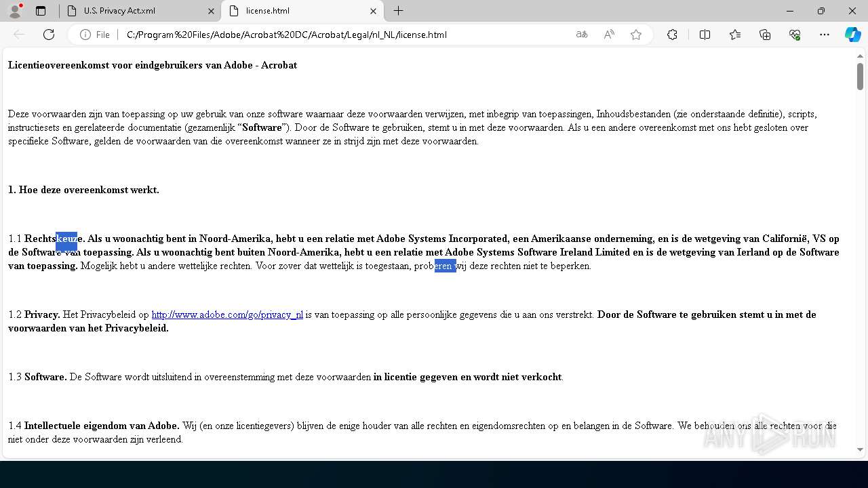868x488 pixels.
Task: Close the license.html tab
Action: pos(373,11)
